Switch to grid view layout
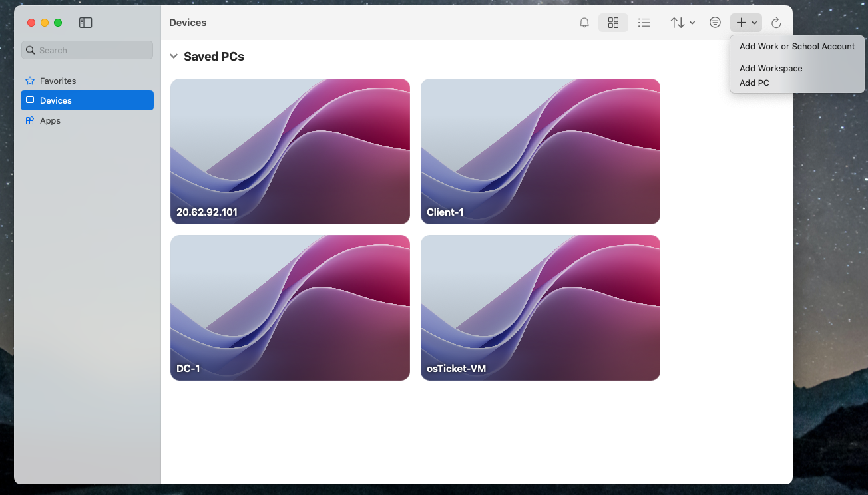Screen dimensions: 868x495 click(614, 23)
